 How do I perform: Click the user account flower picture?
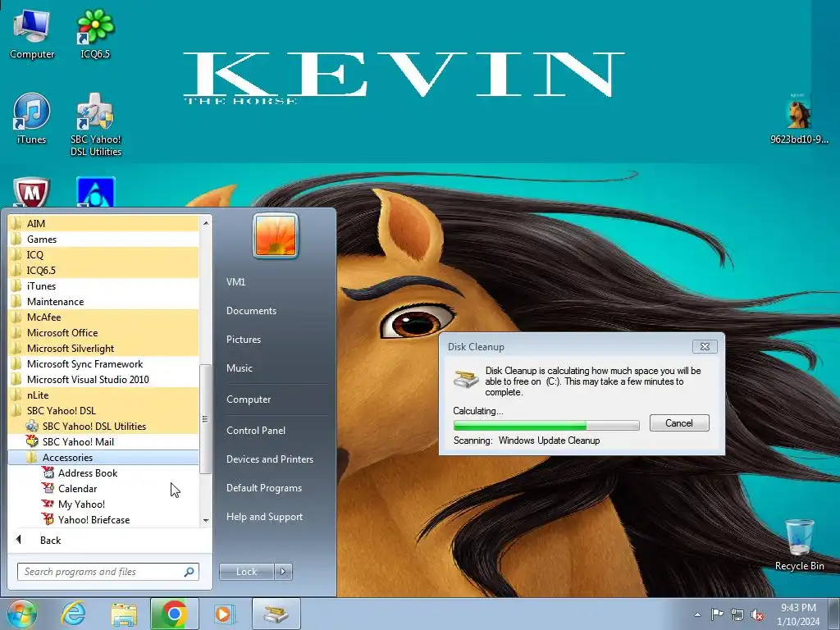coord(276,235)
